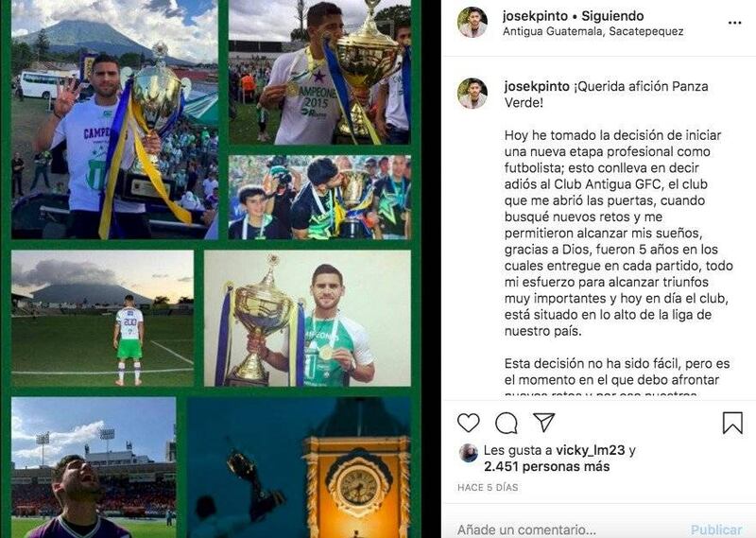The image size is (756, 538).
Task: Share post using paper plane icon
Action: tap(544, 423)
